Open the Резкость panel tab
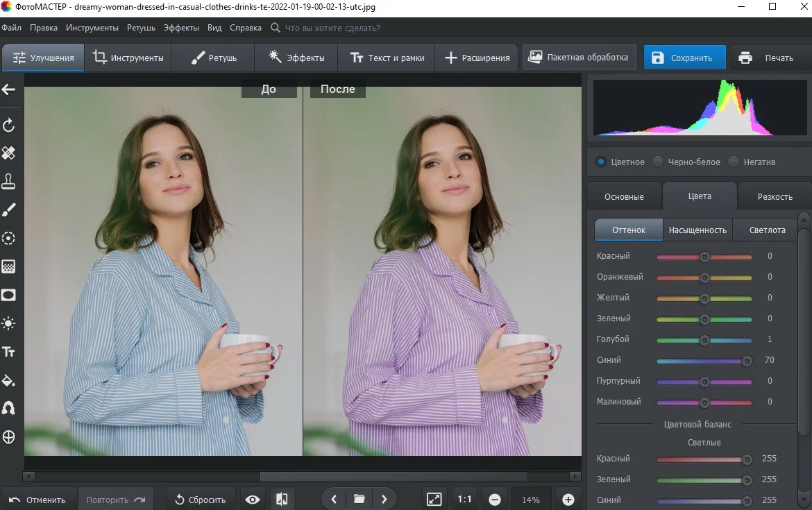 pyautogui.click(x=775, y=197)
